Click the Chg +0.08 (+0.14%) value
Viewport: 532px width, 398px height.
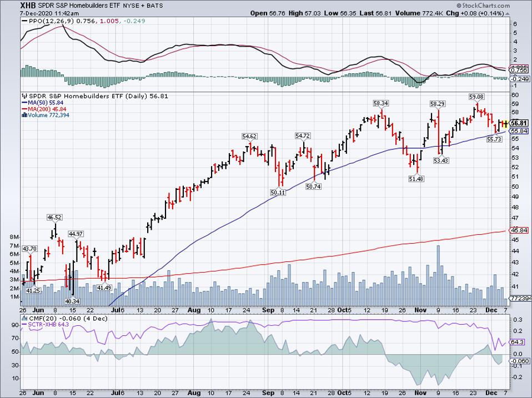pos(475,13)
